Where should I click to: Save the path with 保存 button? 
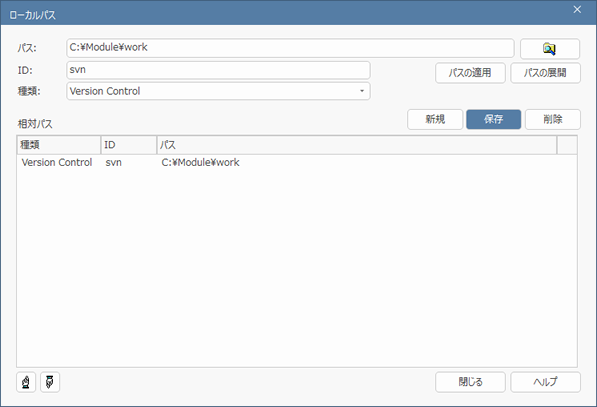tap(493, 120)
